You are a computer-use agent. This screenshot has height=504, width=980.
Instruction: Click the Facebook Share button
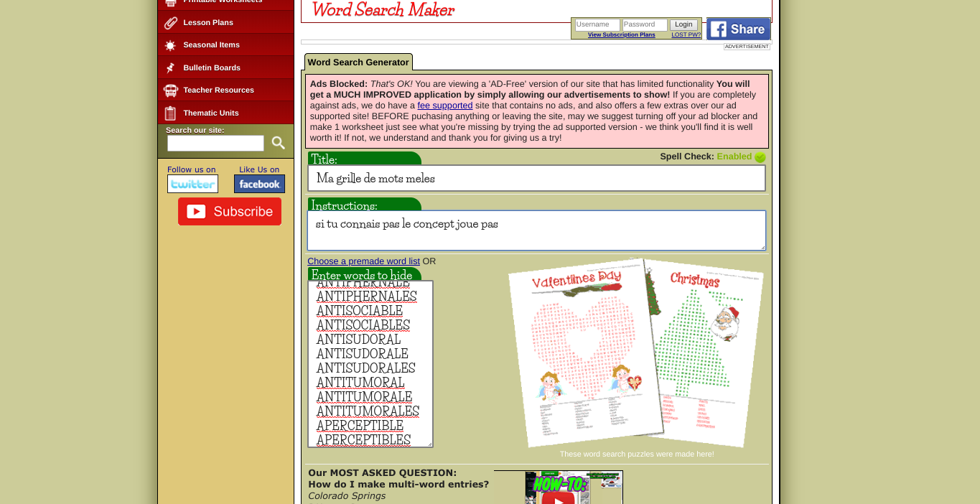click(x=738, y=29)
